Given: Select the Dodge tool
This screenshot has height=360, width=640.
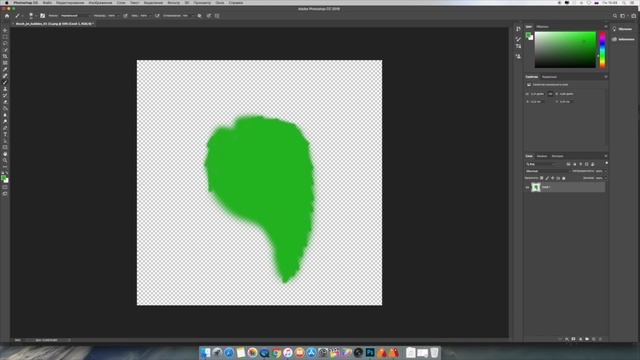Looking at the screenshot, I should point(5,121).
